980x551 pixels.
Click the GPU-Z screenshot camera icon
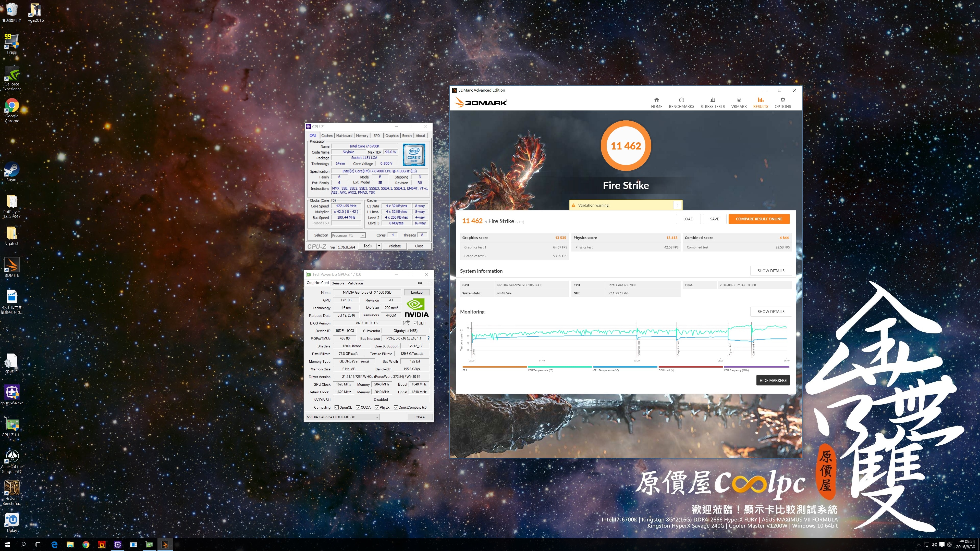coord(420,283)
